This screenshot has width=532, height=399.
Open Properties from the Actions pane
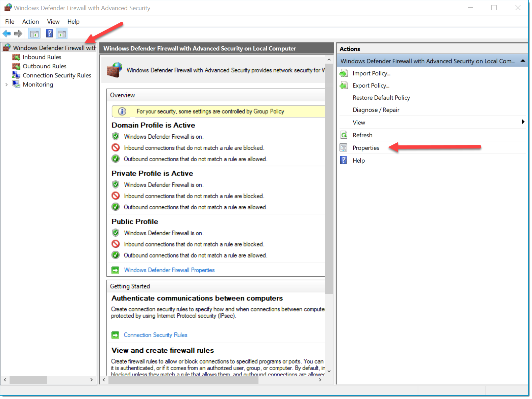click(x=365, y=148)
